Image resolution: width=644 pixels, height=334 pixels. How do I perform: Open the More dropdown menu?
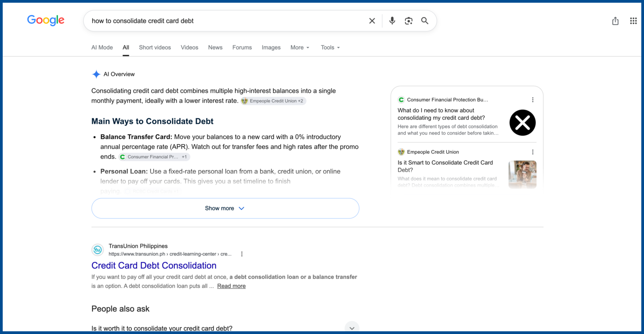coord(300,47)
